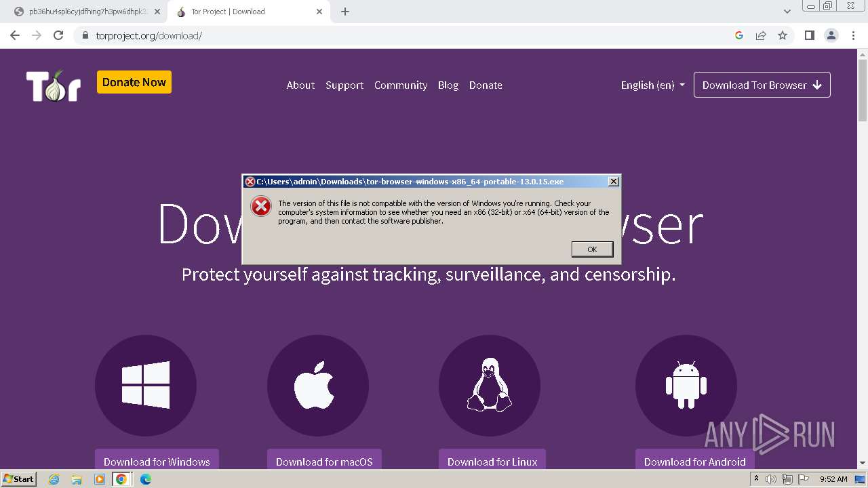Viewport: 868px width, 488px height.
Task: Click the Apple macOS circle icon
Action: [318, 385]
